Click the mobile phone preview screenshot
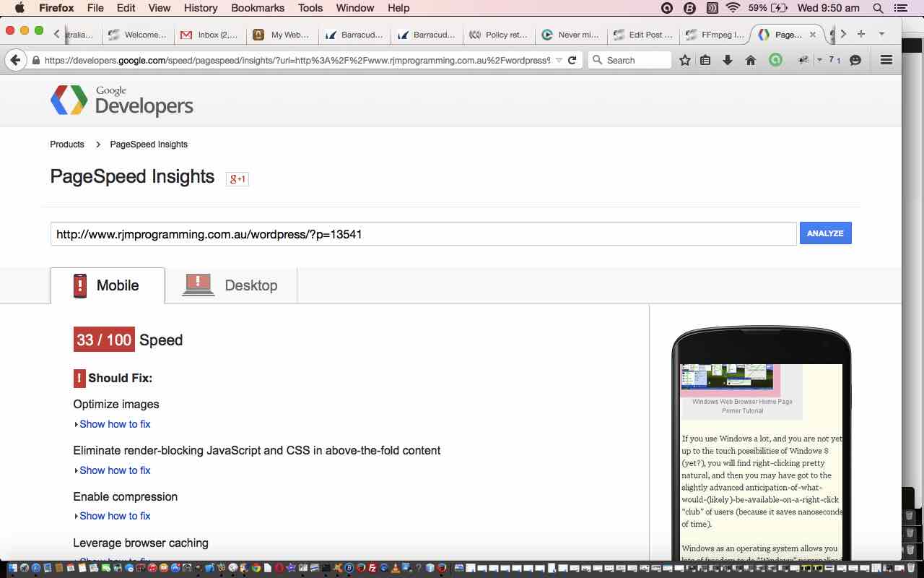Image resolution: width=924 pixels, height=578 pixels. tap(762, 462)
